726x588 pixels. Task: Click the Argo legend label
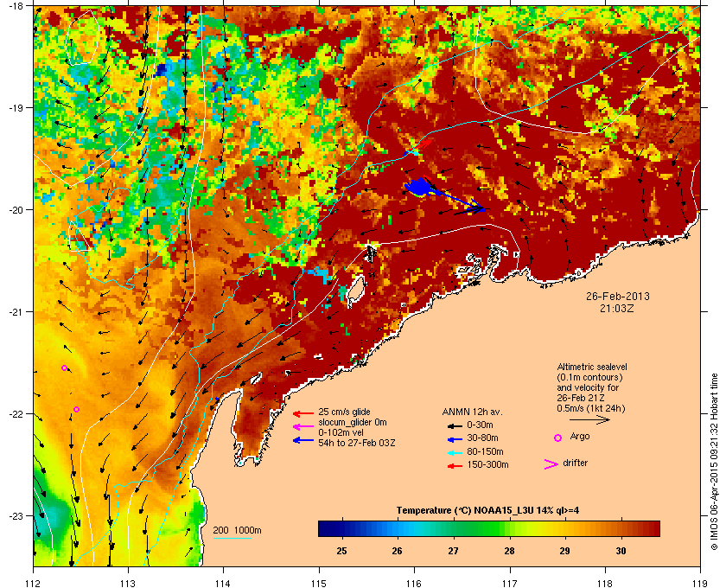(x=580, y=437)
